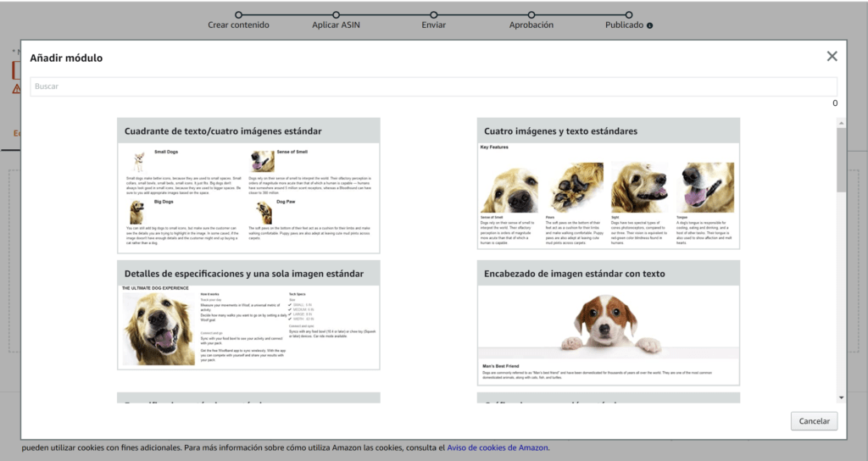Click 'Man's Best Friend' heading text
Image resolution: width=868 pixels, height=461 pixels.
(x=500, y=366)
